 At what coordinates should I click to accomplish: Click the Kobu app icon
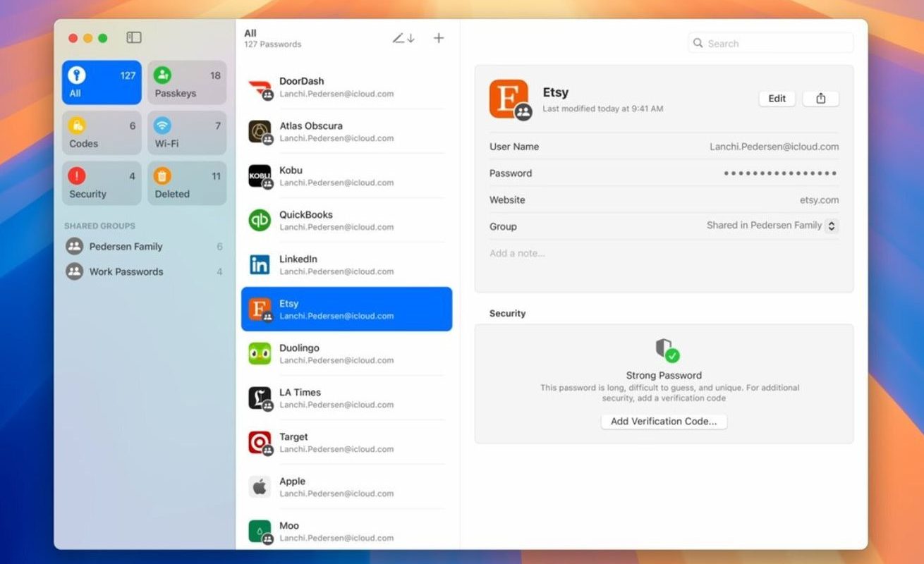pos(260,176)
